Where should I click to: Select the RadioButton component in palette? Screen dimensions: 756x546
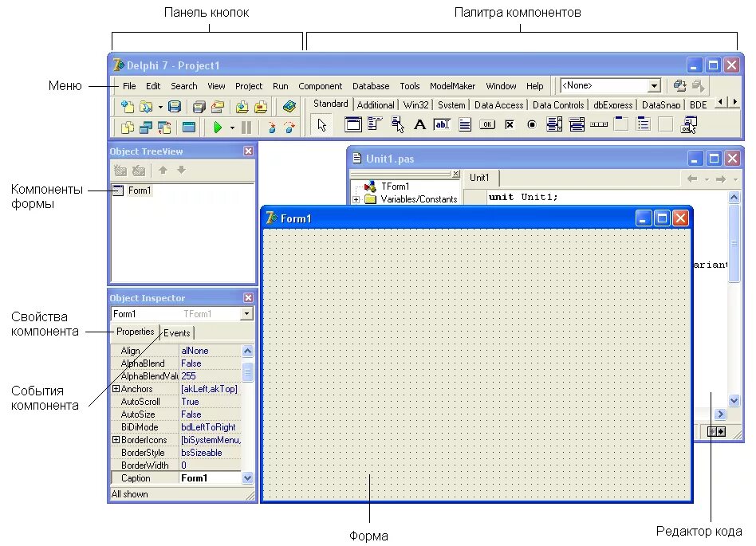tap(532, 125)
